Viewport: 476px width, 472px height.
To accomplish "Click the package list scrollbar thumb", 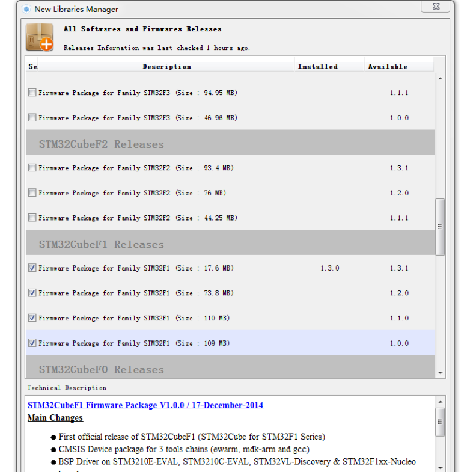I will pyautogui.click(x=440, y=227).
